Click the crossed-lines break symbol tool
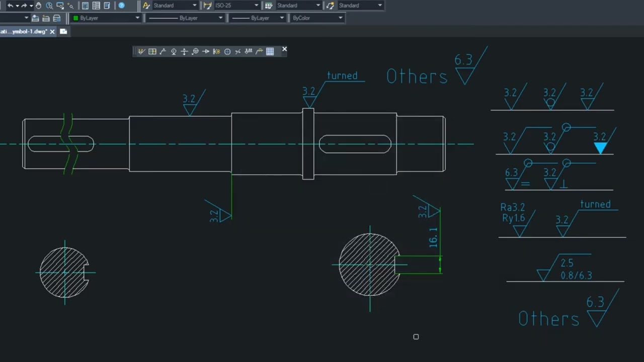Screen dimensions: 644x362 point(238,51)
